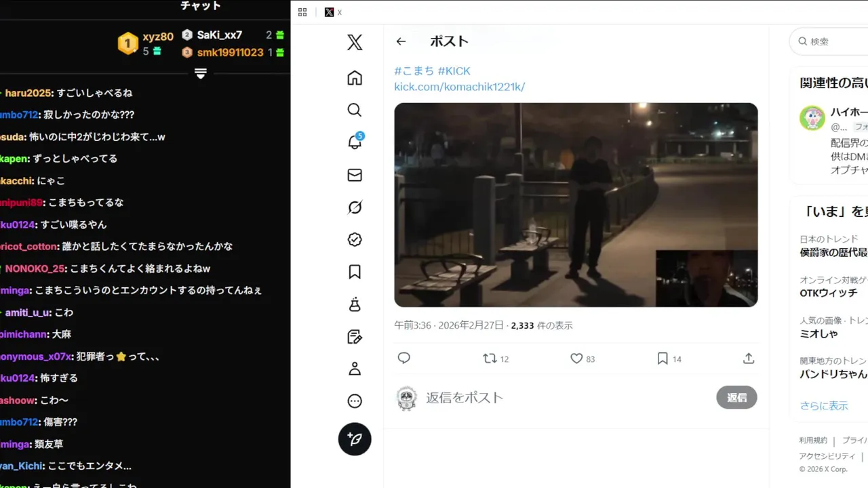
Task: Repost the post with 12 reposts
Action: (x=496, y=359)
